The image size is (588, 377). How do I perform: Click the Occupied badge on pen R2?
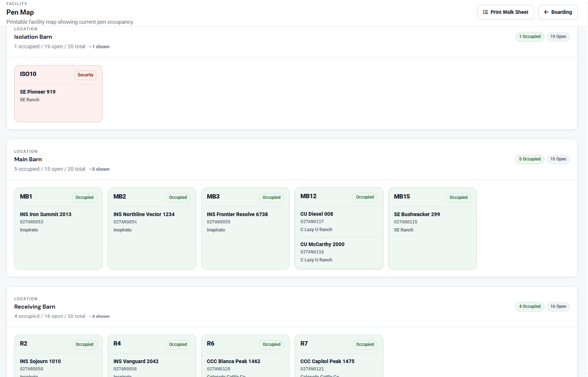(x=85, y=344)
